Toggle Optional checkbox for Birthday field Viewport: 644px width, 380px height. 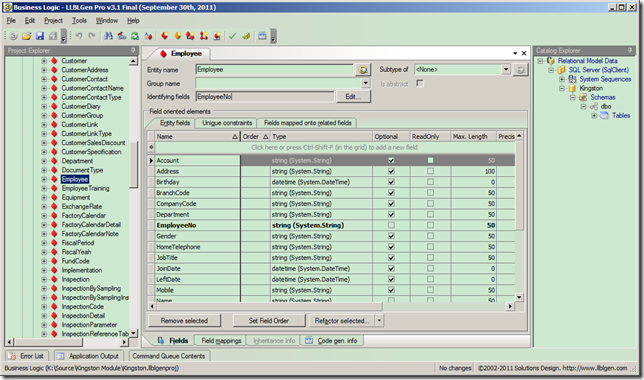tap(391, 182)
